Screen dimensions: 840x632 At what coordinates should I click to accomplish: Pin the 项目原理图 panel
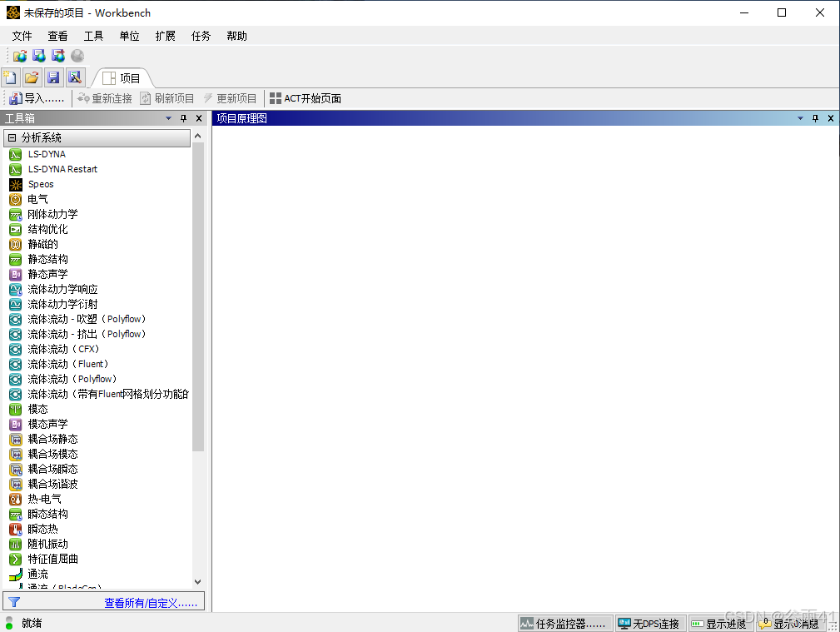pos(815,118)
